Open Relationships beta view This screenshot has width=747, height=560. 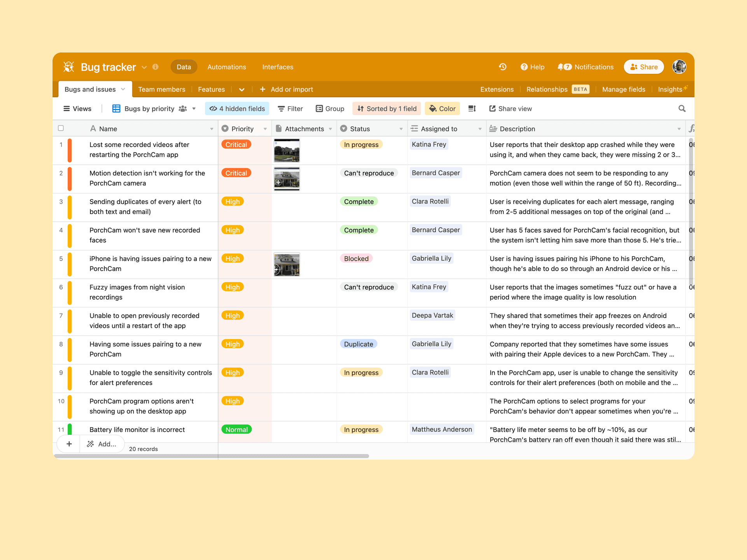[558, 89]
